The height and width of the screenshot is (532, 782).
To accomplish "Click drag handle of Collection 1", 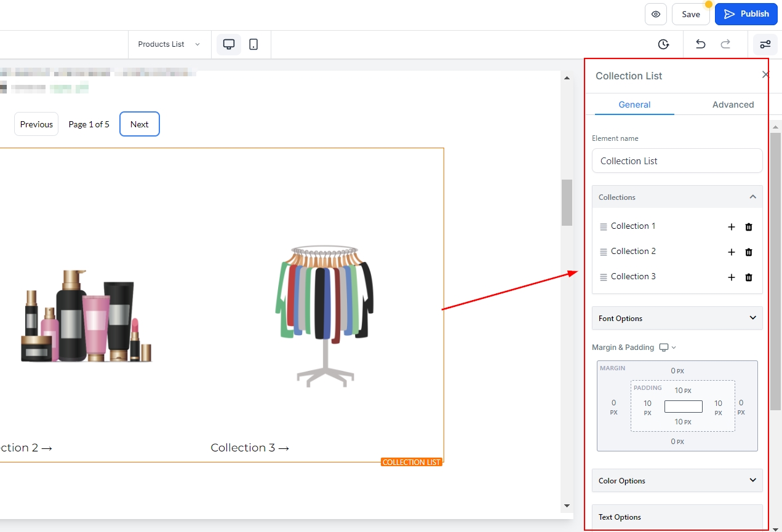I will [604, 227].
